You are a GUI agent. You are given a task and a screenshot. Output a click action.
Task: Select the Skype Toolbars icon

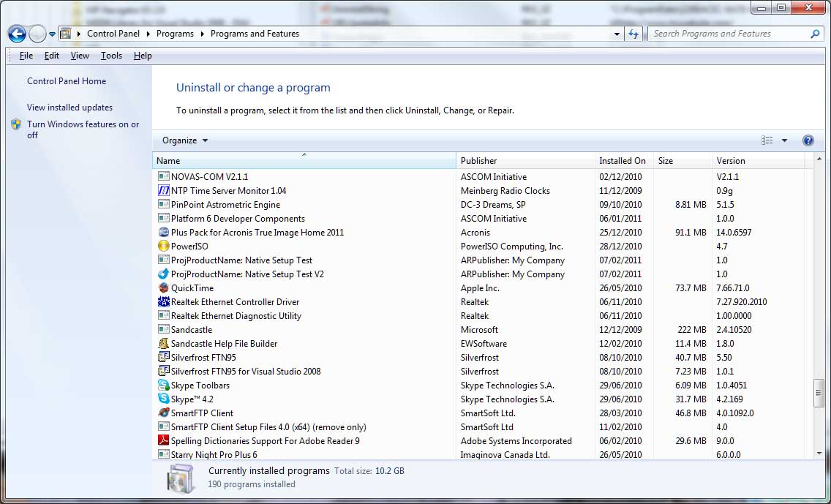pyautogui.click(x=164, y=385)
